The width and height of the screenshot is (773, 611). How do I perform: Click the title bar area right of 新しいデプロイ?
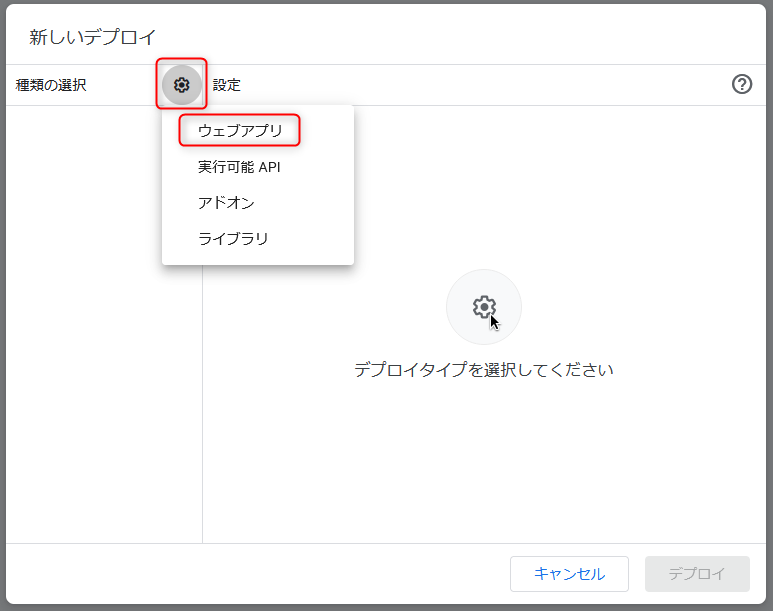pyautogui.click(x=450, y=37)
